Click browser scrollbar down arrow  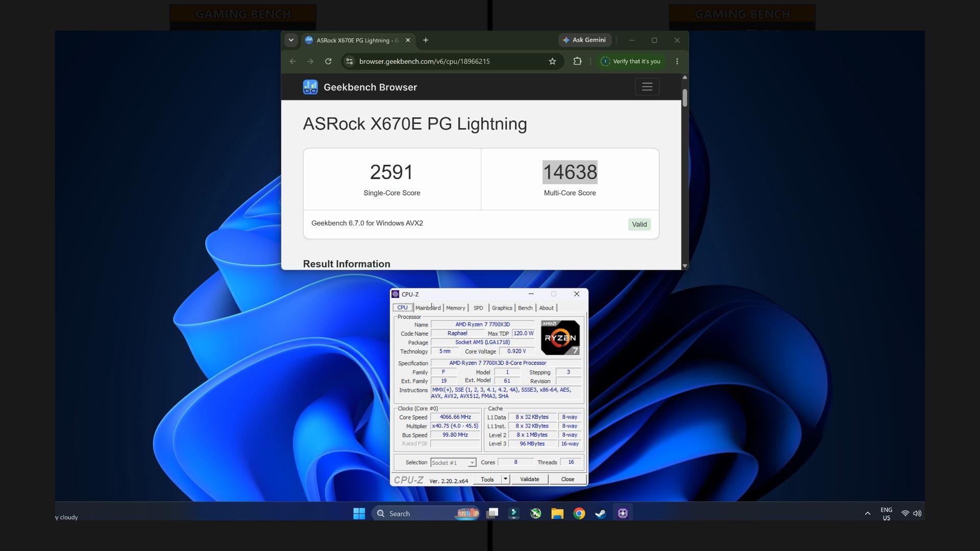685,266
